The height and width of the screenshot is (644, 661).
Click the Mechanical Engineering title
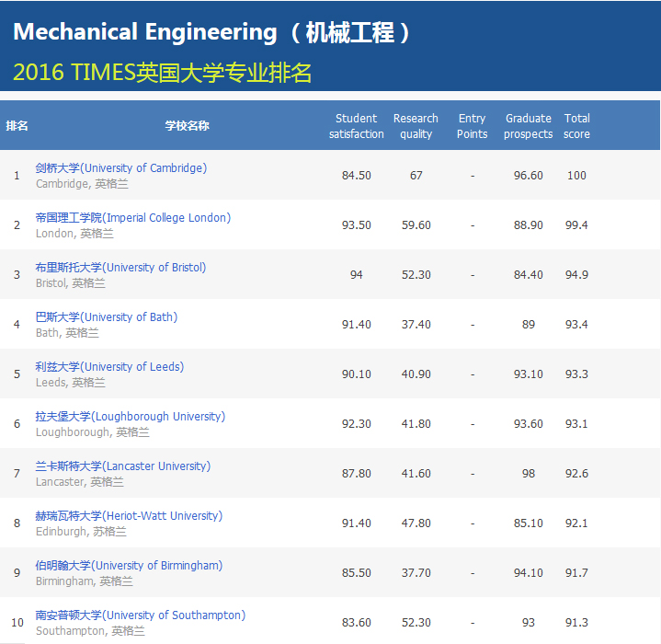click(x=211, y=32)
